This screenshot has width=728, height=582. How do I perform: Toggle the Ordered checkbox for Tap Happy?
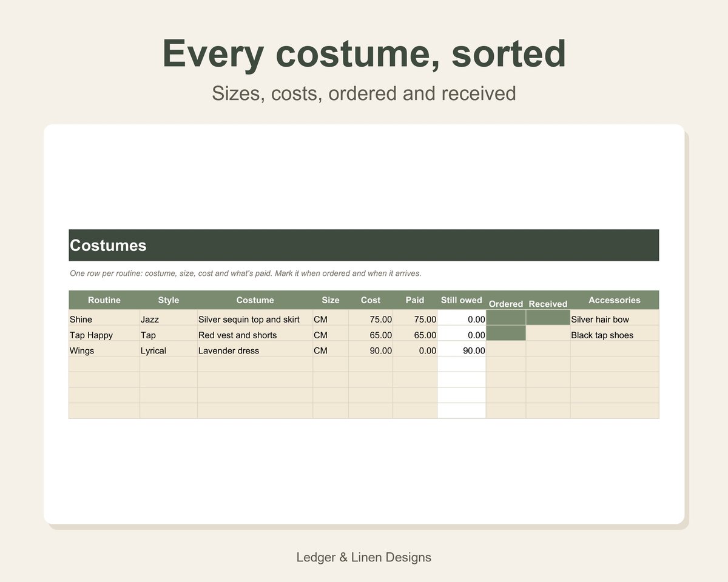pos(506,333)
